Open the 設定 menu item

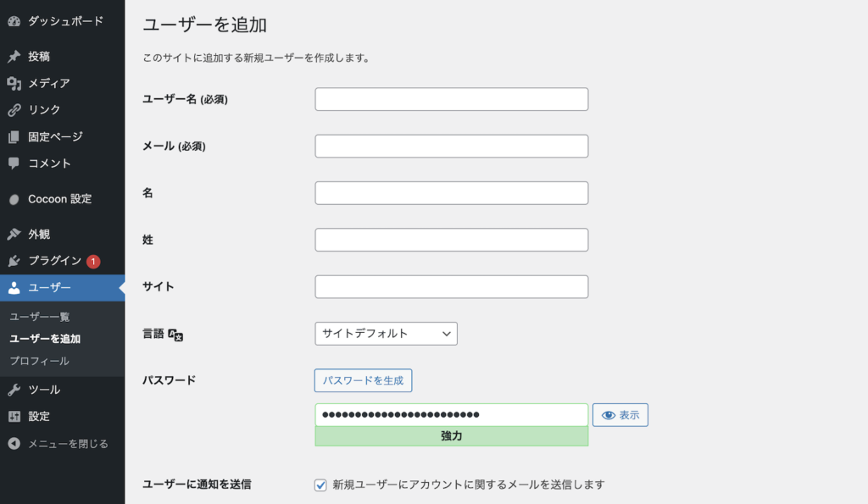click(14, 416)
